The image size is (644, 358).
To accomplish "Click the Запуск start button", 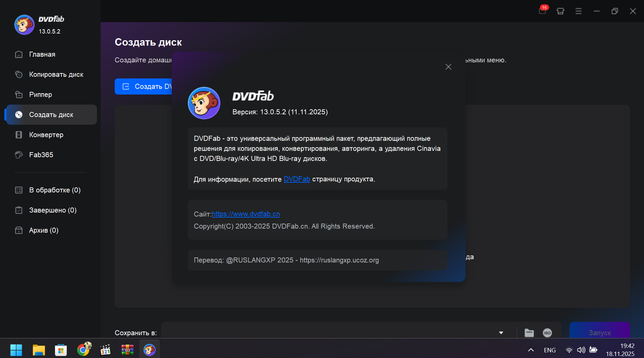I will coord(600,331).
